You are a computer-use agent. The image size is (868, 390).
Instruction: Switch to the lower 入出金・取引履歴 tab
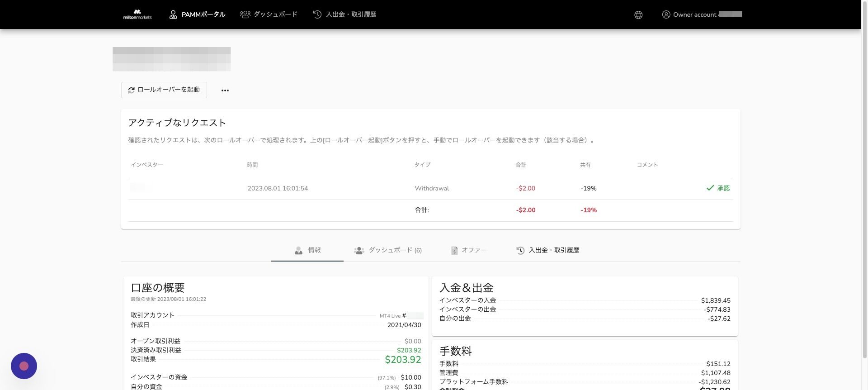pyautogui.click(x=548, y=250)
